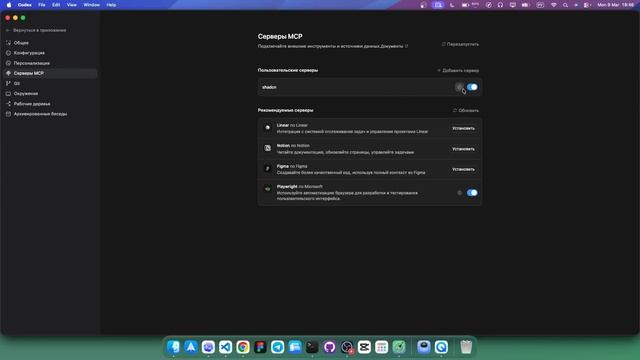Open the Конфигурация settings section
Image resolution: width=640 pixels, height=360 pixels.
[29, 53]
